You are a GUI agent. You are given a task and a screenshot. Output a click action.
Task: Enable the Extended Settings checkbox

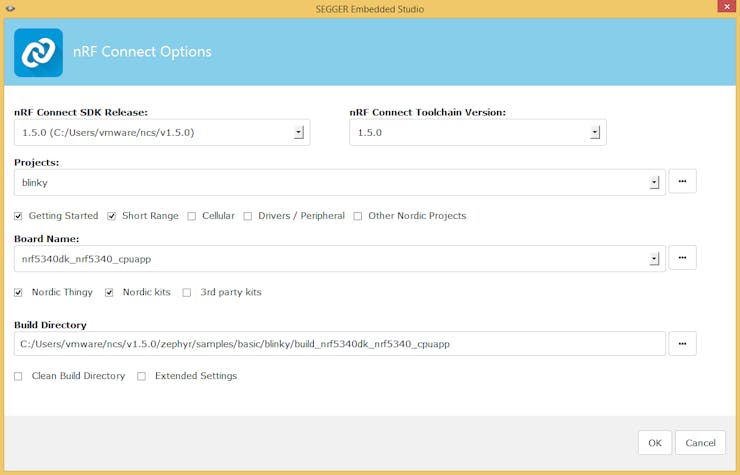pos(141,376)
